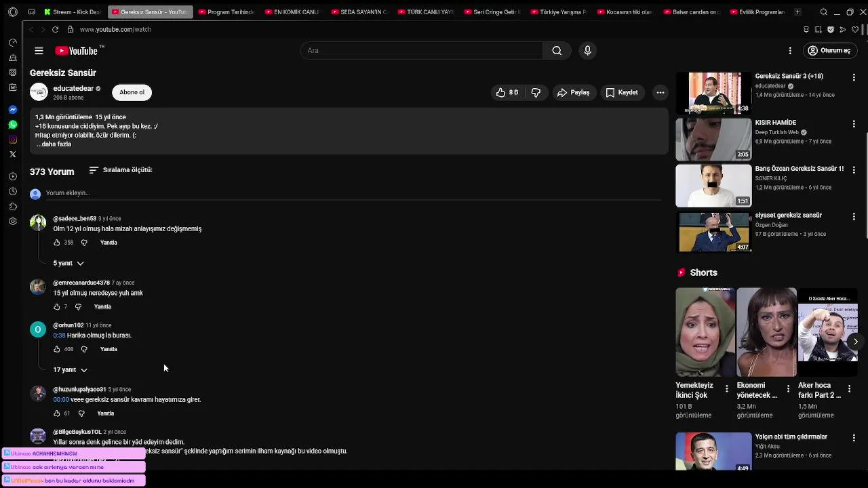Dislike the comment by @sadece_ben53
The height and width of the screenshot is (488, 868).
tap(84, 242)
